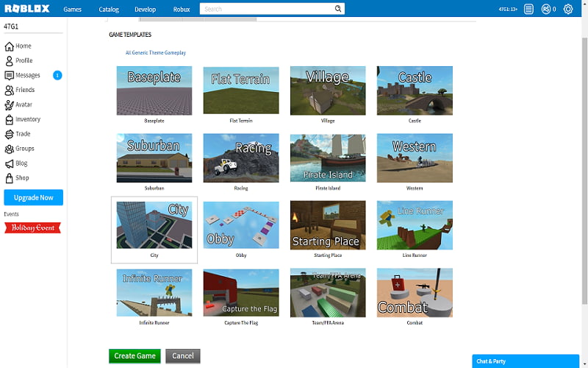The width and height of the screenshot is (588, 368).
Task: Open the notifications feed icon in header
Action: 528,9
